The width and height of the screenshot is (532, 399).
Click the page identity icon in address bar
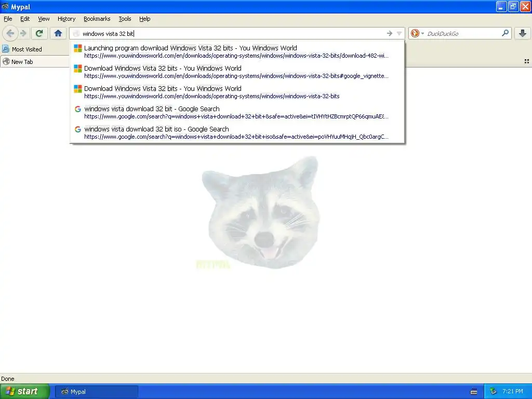click(x=76, y=33)
